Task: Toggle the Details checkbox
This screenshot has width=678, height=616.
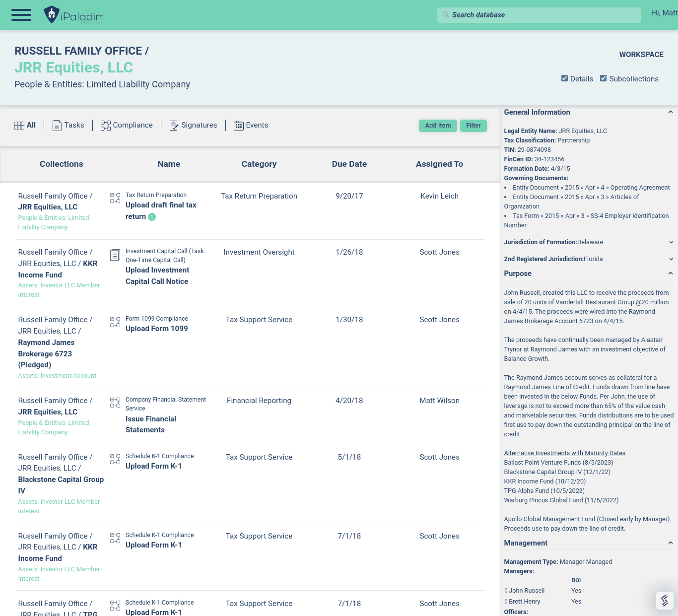Action: point(564,78)
